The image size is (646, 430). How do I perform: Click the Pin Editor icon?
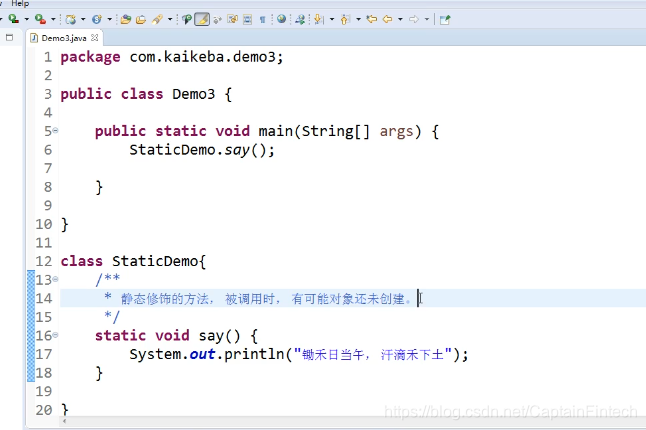coord(445,19)
